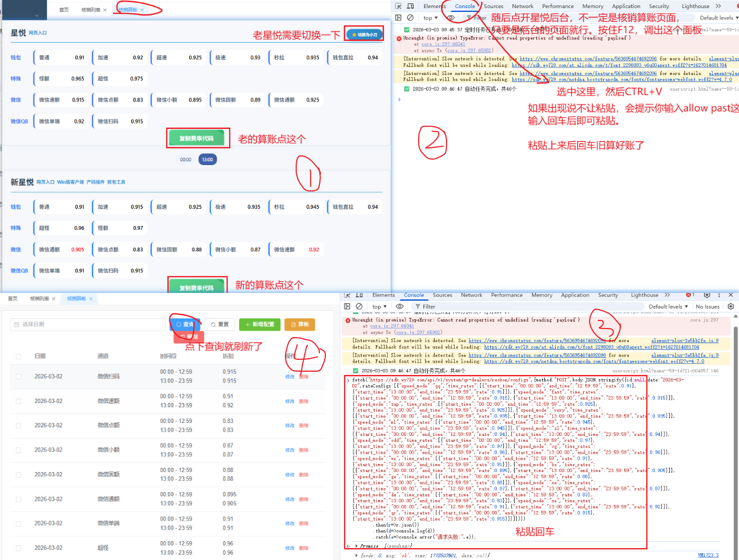
Task: Expand more DevTools tabs chevron after Lighthouse
Action: click(667, 295)
